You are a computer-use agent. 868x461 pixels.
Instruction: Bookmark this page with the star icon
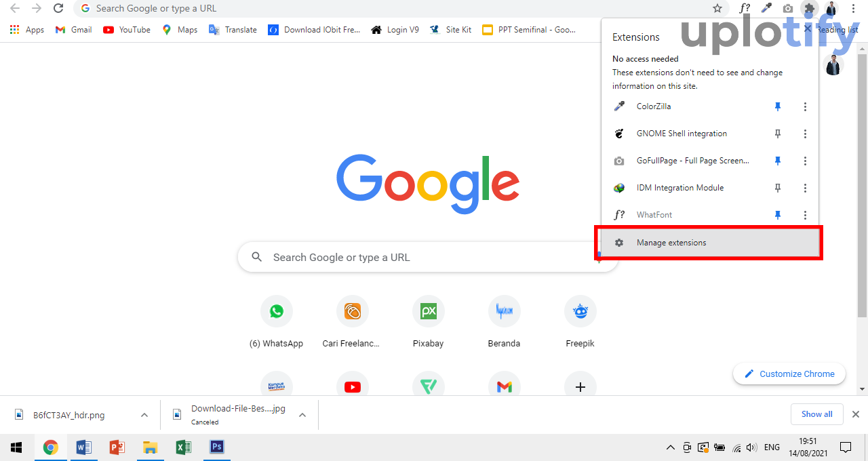(717, 8)
